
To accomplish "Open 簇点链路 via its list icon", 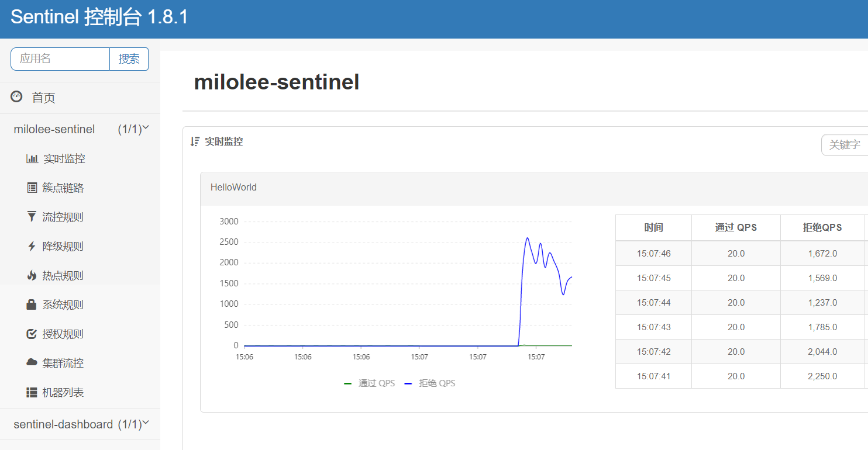I will coord(32,187).
